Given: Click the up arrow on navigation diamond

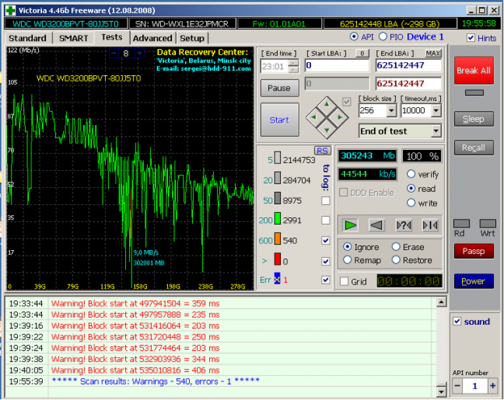Looking at the screenshot, I should tap(327, 104).
